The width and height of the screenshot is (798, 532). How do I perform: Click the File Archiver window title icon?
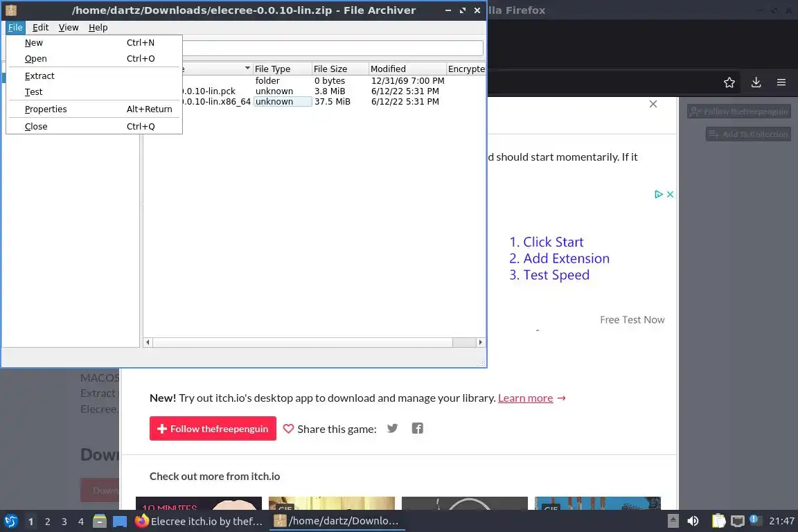pyautogui.click(x=10, y=10)
